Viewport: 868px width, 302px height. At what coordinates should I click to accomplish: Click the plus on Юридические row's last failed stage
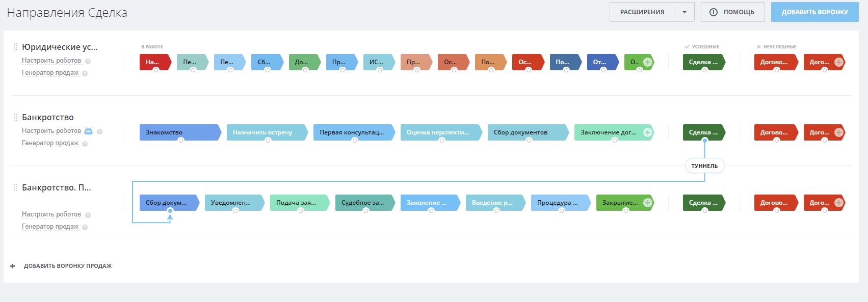(839, 62)
